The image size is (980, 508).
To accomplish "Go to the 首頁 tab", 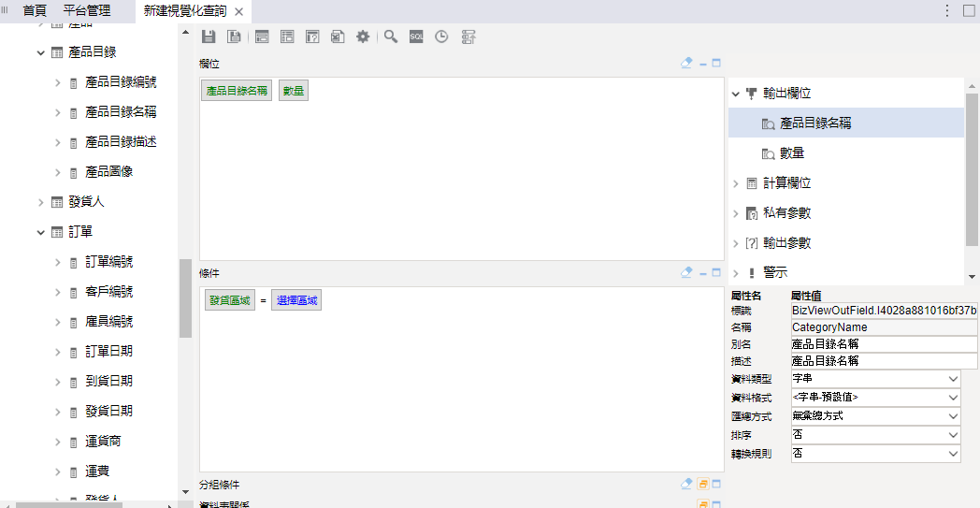I will click(35, 11).
